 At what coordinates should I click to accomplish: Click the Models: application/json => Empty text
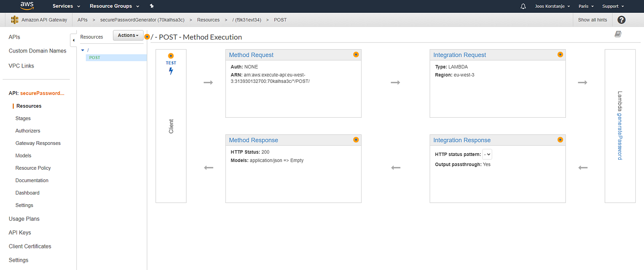[267, 161]
